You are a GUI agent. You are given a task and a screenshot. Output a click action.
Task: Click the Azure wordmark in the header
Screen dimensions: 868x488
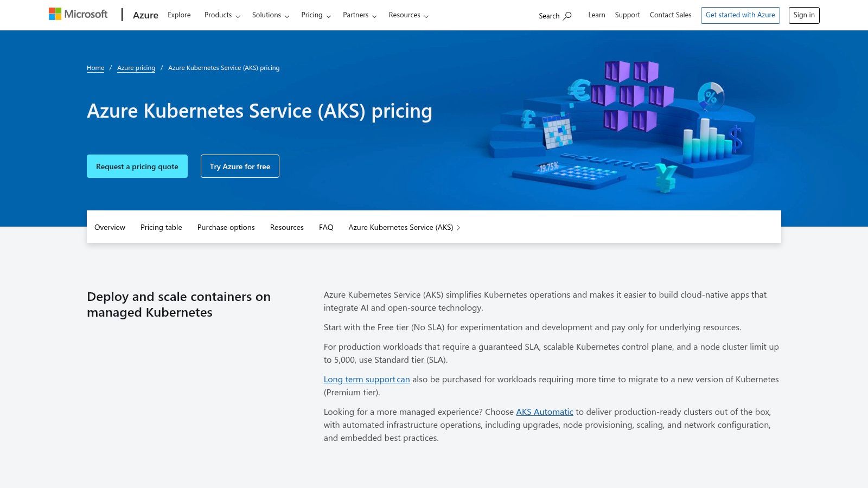[x=145, y=15]
